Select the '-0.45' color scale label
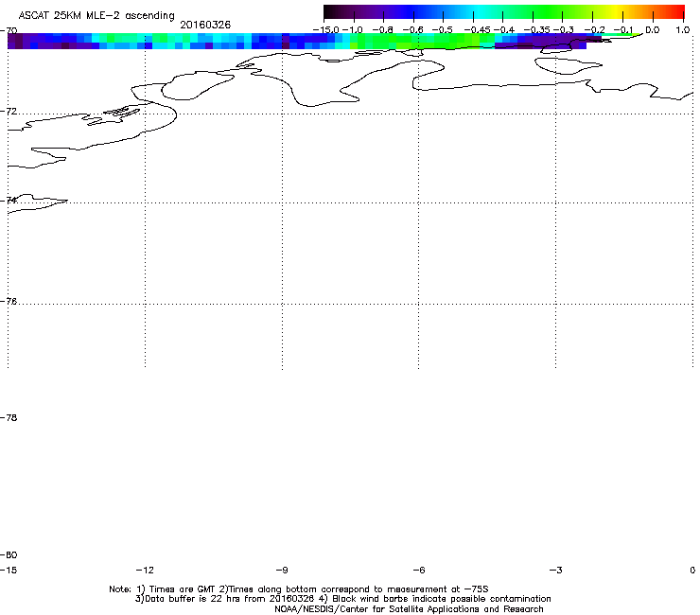Image resolution: width=700 pixels, height=615 pixels. pos(478,30)
